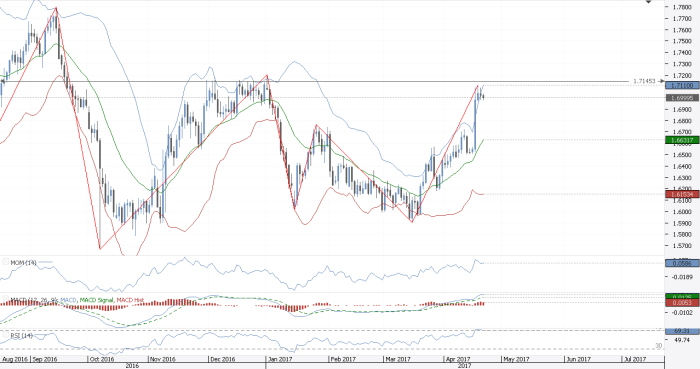Click the close box beside RSI (14)

click(5, 335)
